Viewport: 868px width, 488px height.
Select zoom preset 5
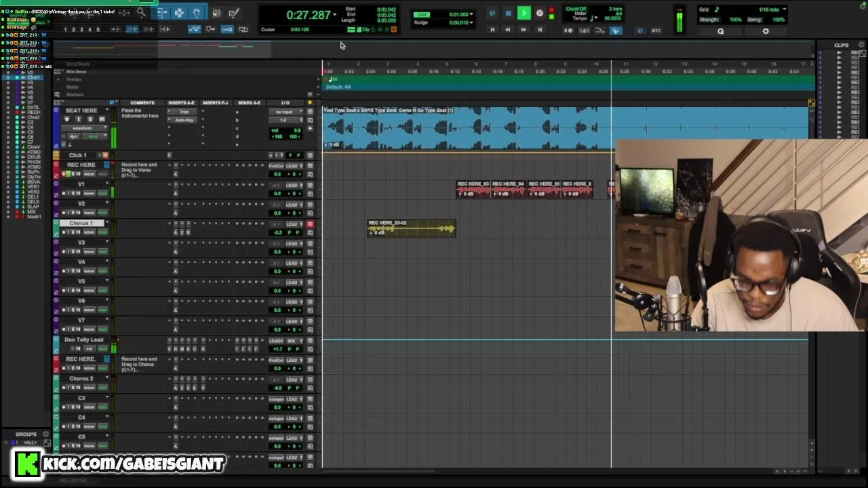98,30
